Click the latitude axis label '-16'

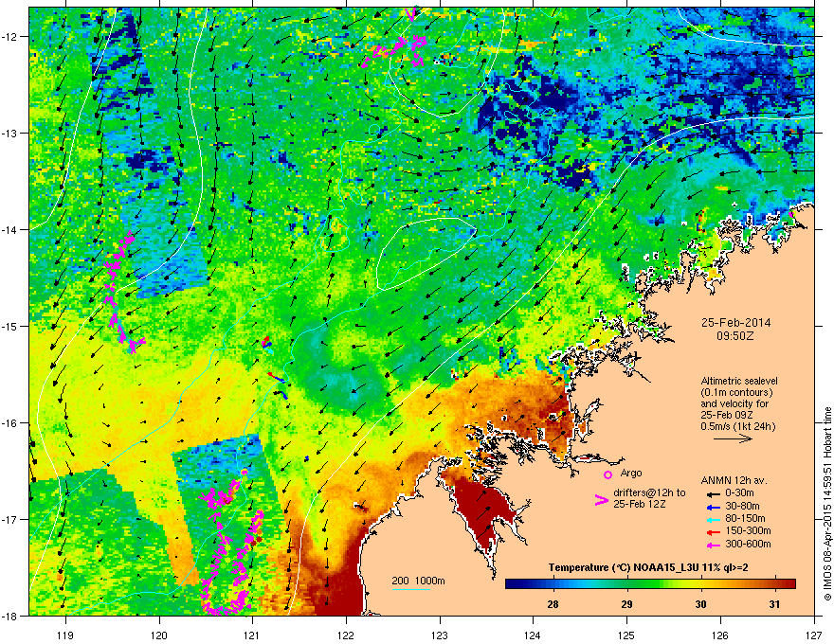(9, 423)
